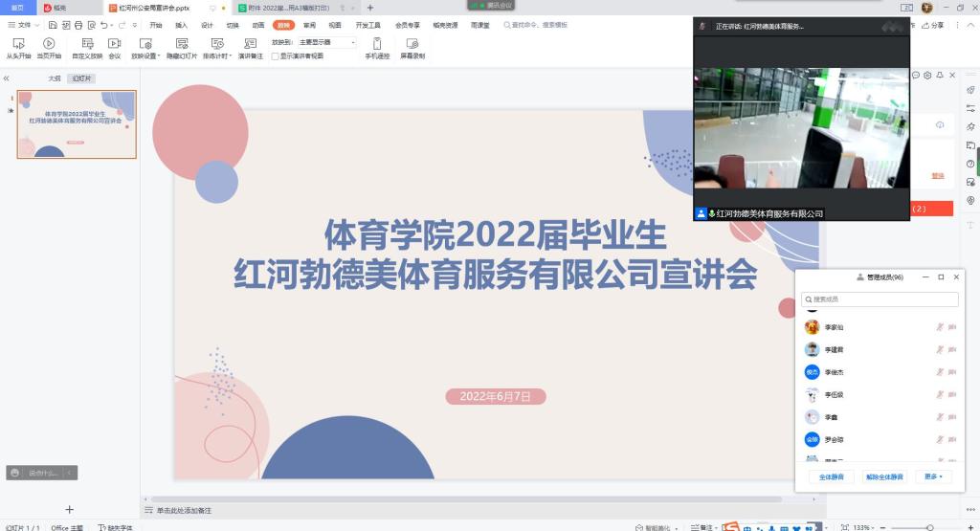The image size is (980, 531).
Task: Toggle microphone for 李伍级
Action: click(940, 394)
